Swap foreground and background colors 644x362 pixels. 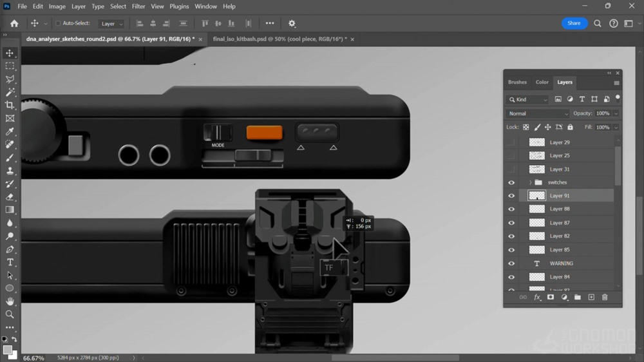pos(14,339)
